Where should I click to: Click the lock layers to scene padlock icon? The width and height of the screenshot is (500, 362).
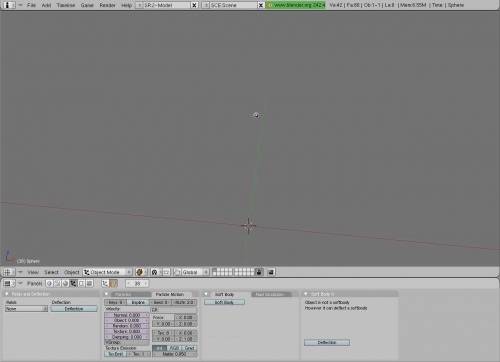tap(259, 272)
